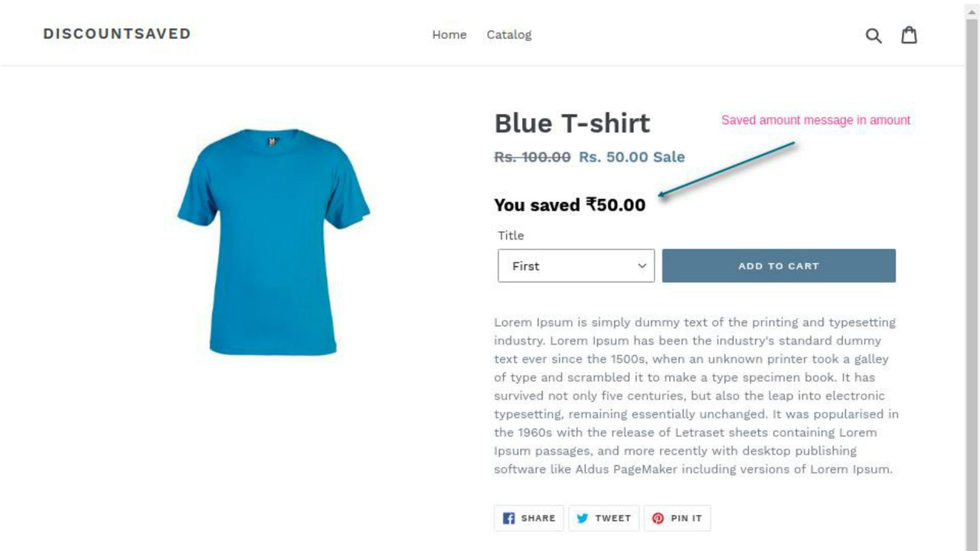
Task: Click the 'You saved ₹50.00' message
Action: (x=570, y=204)
